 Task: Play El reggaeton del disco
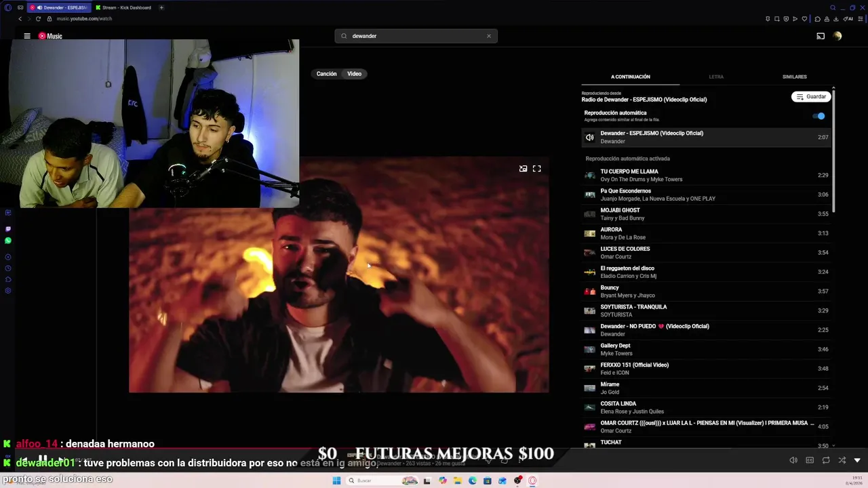point(706,272)
